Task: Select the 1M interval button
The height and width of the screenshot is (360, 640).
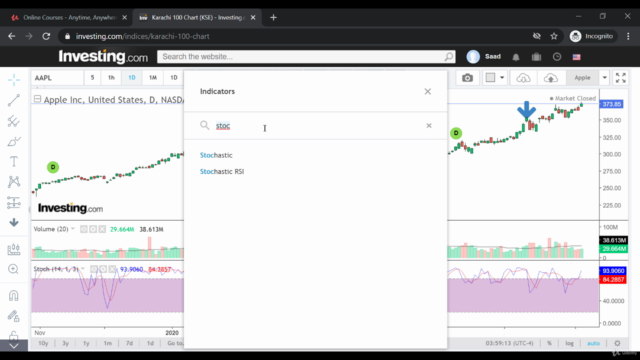Action: 153,78
